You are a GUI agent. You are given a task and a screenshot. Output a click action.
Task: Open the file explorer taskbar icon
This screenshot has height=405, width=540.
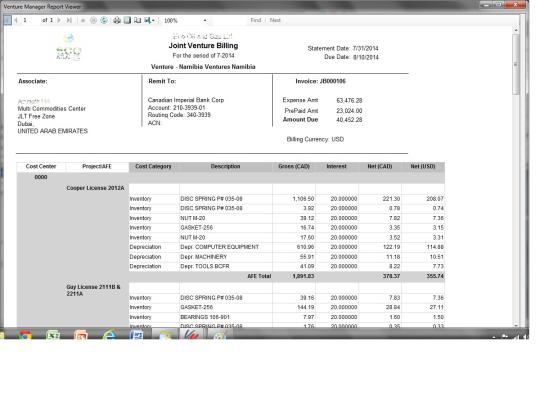tap(164, 334)
